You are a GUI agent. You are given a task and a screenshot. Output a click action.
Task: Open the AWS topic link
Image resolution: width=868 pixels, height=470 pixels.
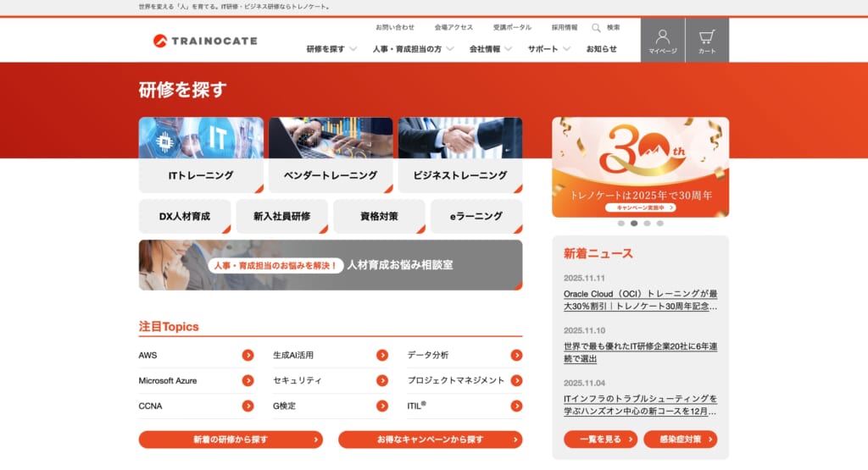coord(147,355)
